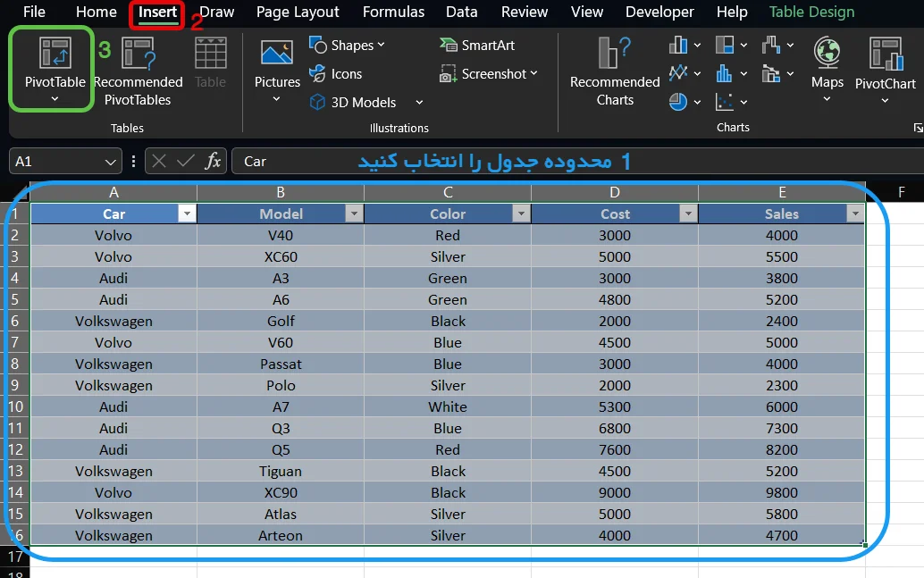Expand the pie chart dropdown arrow
Screen dimensions: 924x578
tap(697, 102)
